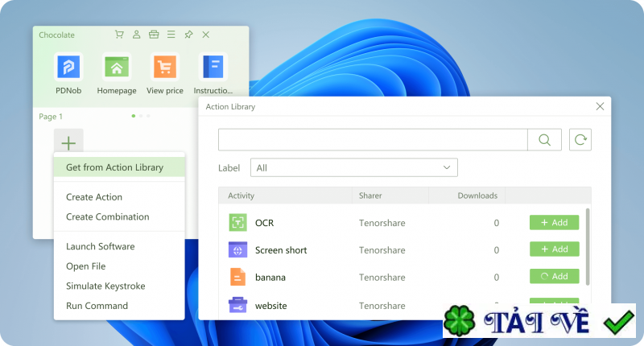Open the hamburger menu in Chocolate window

(171, 35)
